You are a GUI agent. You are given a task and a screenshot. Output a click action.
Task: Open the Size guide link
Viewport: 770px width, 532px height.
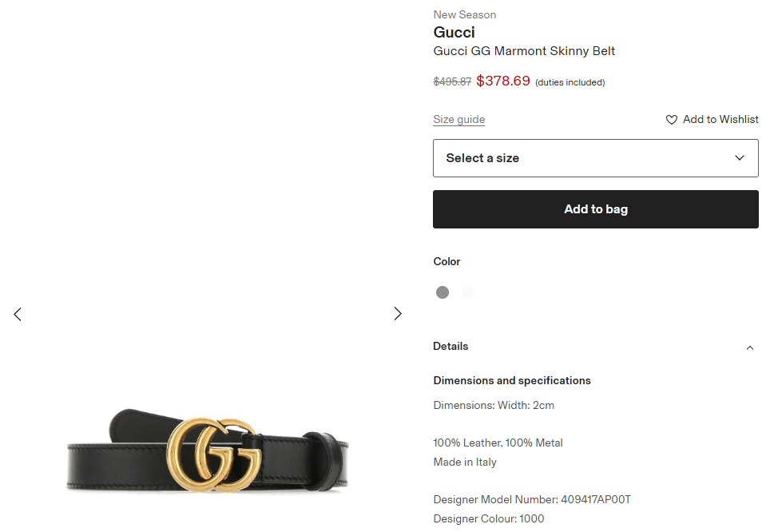[458, 120]
